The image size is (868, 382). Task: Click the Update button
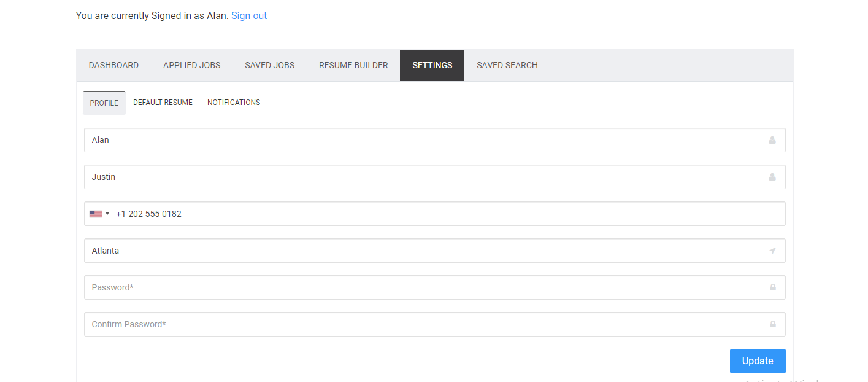click(x=758, y=361)
